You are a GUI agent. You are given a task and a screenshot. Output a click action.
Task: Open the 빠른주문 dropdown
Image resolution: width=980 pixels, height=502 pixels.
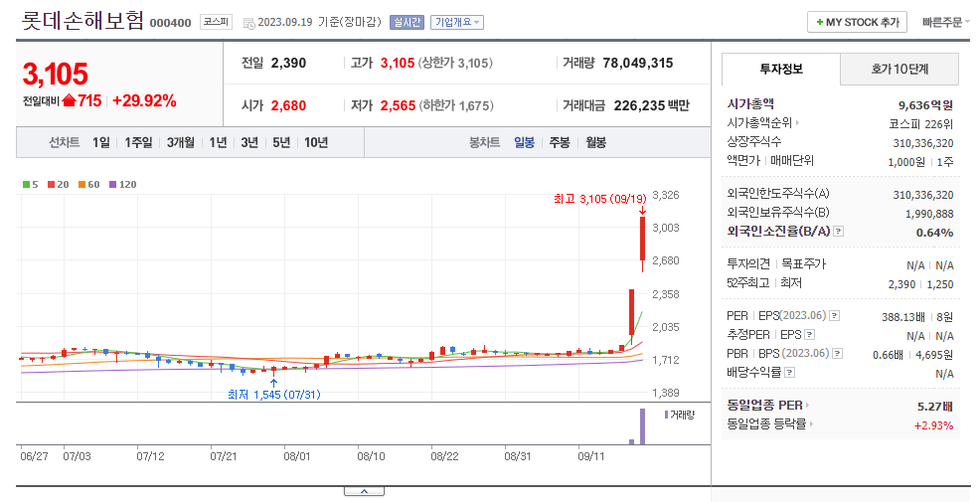coord(945,23)
